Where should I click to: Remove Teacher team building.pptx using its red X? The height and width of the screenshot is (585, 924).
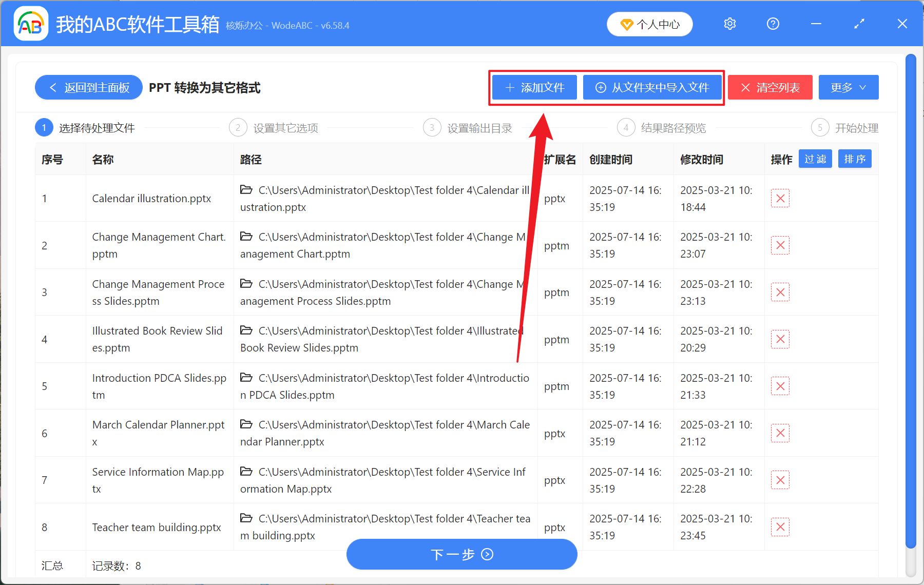(780, 526)
